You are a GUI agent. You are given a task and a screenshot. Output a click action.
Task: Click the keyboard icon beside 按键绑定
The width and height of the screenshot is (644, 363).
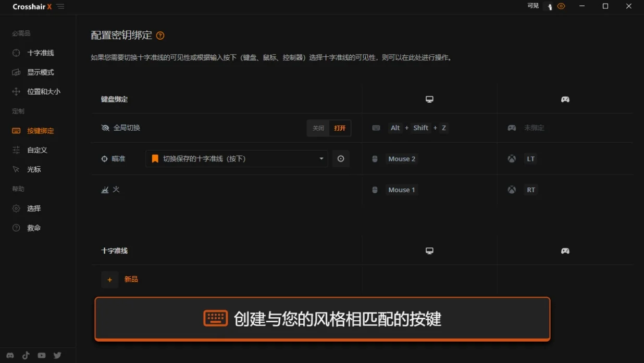16,131
